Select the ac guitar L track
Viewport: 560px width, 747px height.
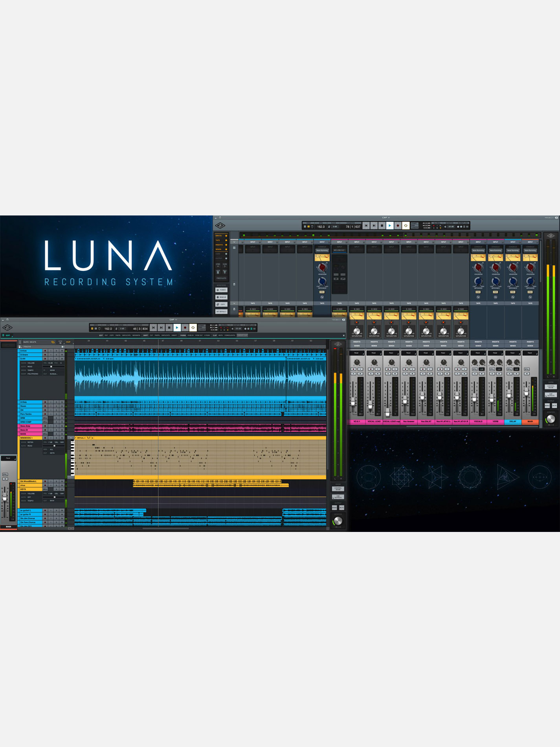click(x=30, y=510)
